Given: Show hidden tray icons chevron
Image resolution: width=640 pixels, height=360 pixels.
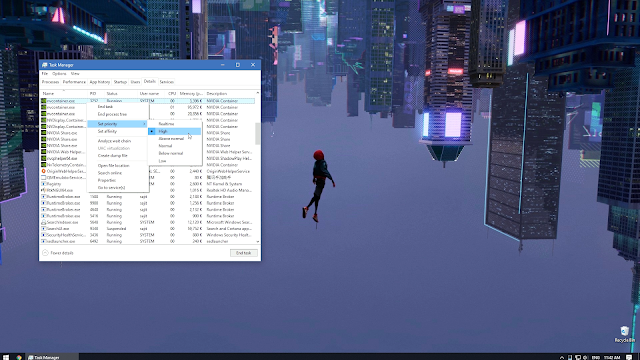Looking at the screenshot, I should coord(562,357).
